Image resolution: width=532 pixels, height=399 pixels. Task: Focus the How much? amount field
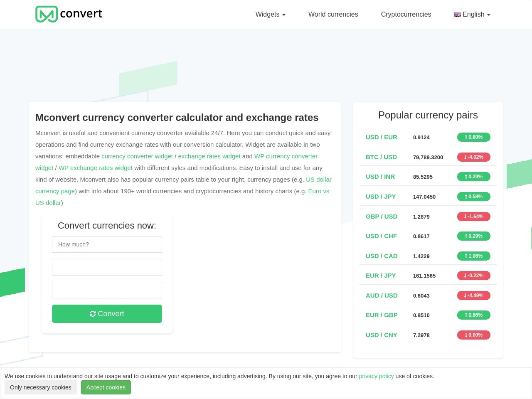tap(107, 244)
